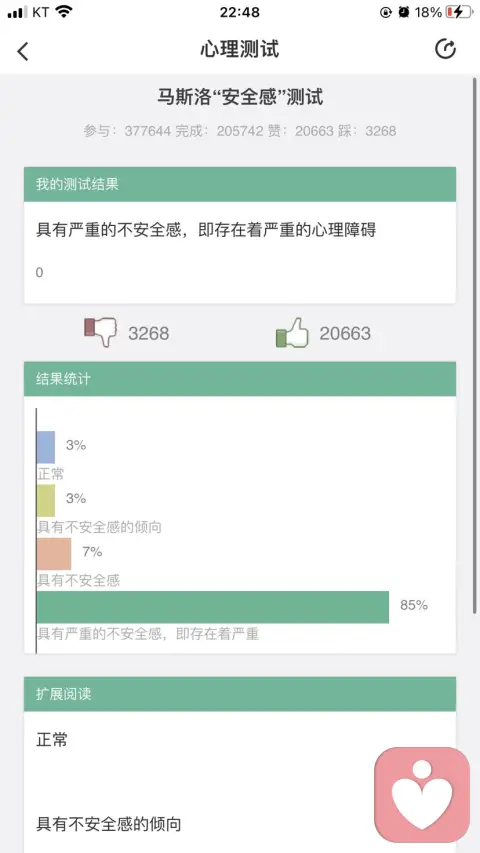Open the 正常 reading link
Viewport: 480px width, 853px height.
[52, 740]
